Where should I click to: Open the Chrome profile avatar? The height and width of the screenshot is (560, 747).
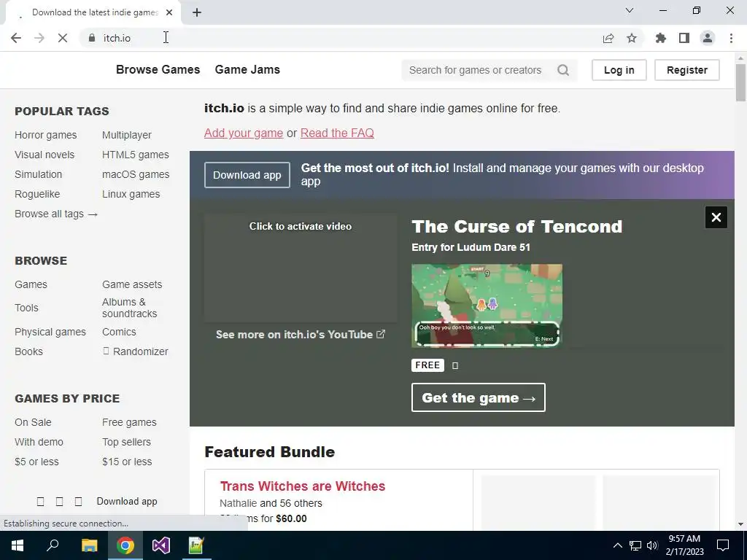coord(708,38)
